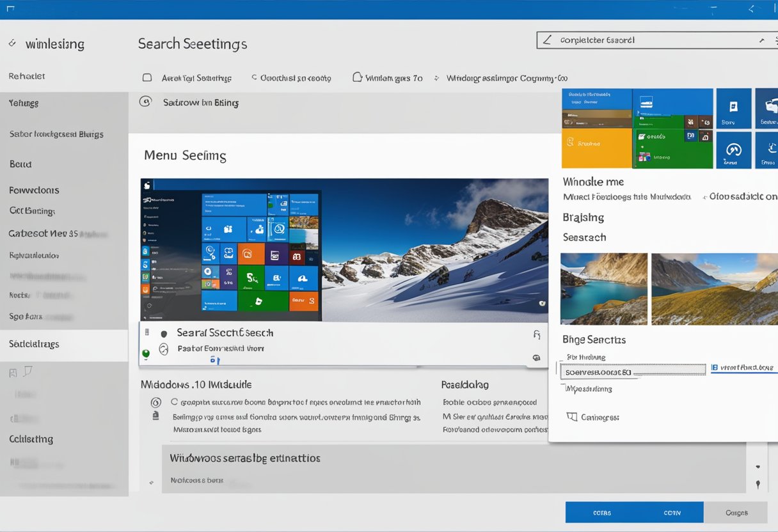Select the Categories icon in the right panel
The height and width of the screenshot is (532, 778).
point(571,416)
